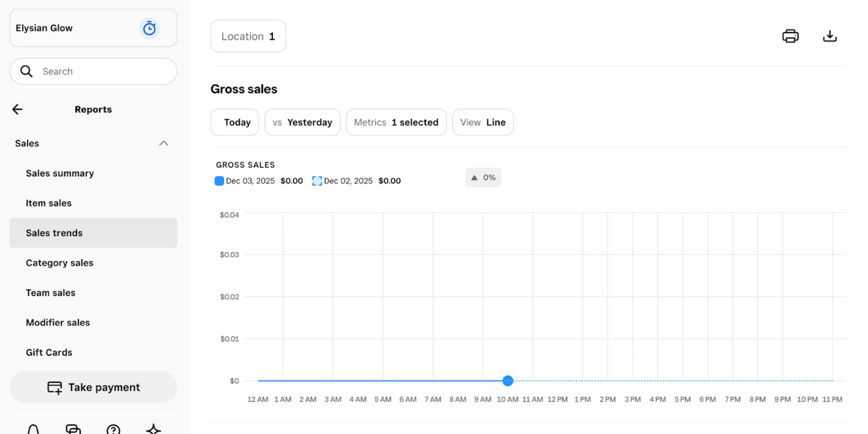
Task: Open the Gift Cards report
Action: click(49, 352)
